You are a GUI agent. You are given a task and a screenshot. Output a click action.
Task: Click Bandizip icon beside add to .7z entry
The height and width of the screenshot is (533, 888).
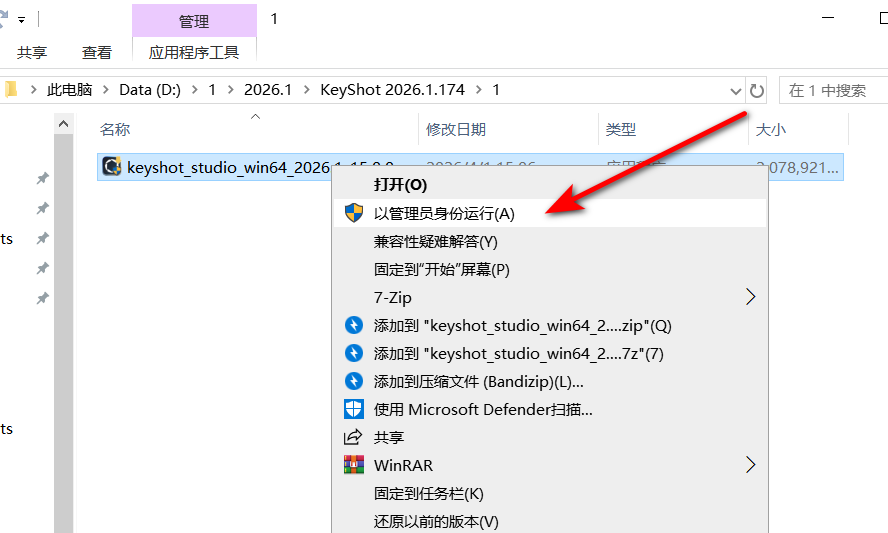point(354,353)
